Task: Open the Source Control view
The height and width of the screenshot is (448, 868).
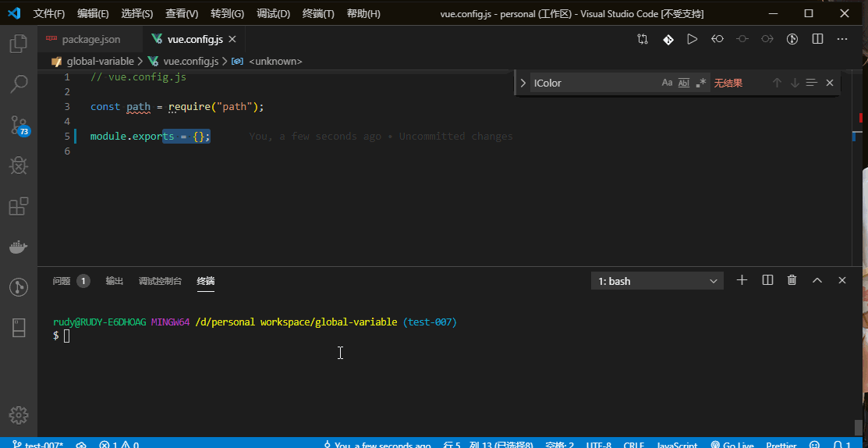Action: (19, 124)
